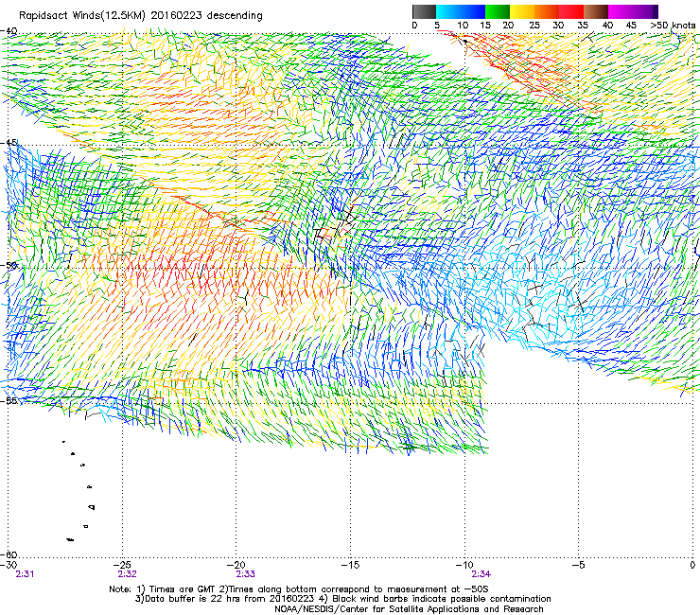Click the yellow 20-25 knots color band

pos(522,11)
